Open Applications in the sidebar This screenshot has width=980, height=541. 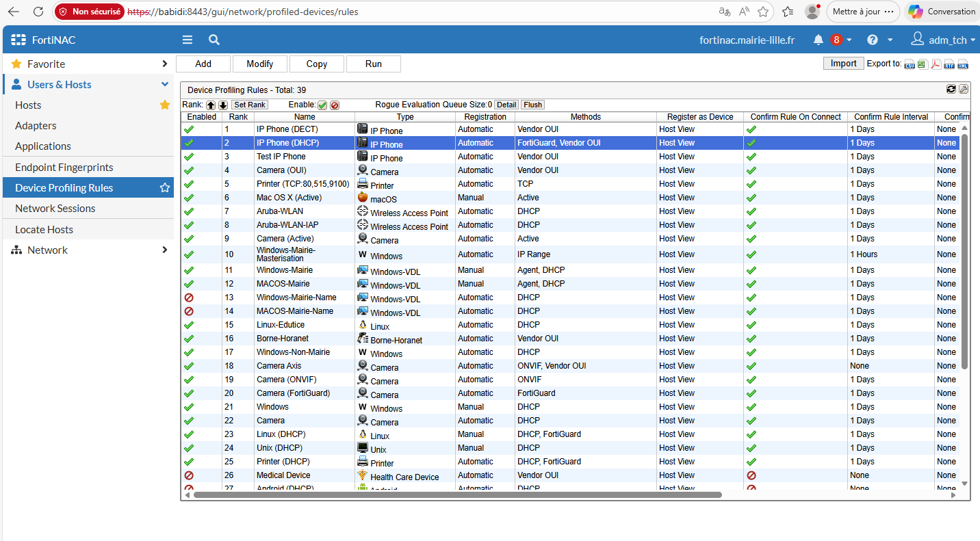(43, 146)
